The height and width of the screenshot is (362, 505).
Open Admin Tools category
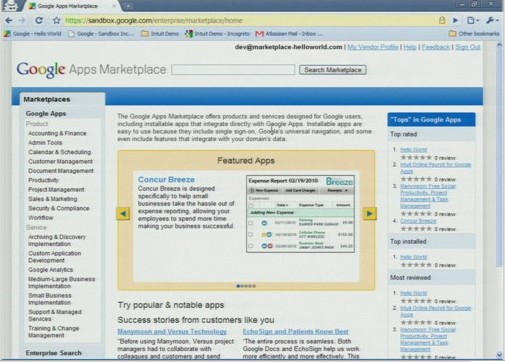(x=45, y=142)
